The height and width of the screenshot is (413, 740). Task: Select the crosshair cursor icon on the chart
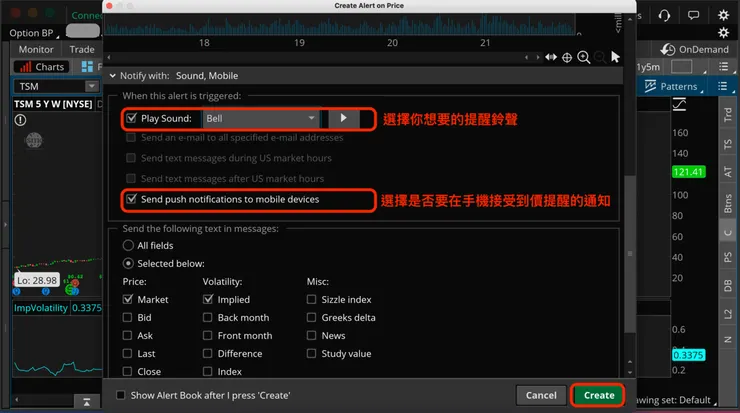(567, 58)
